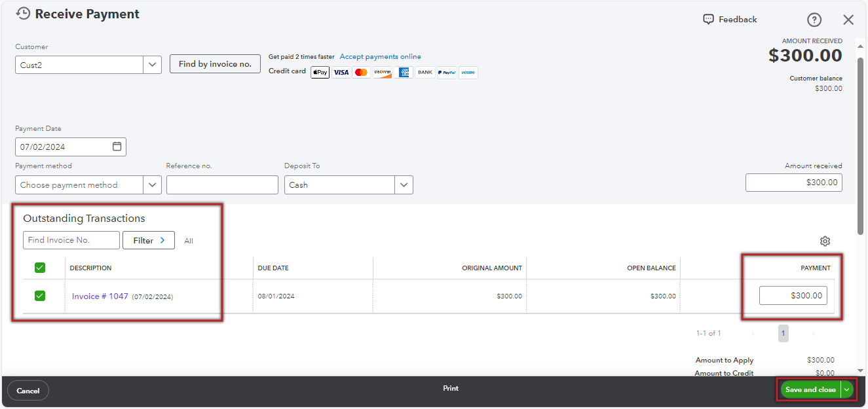This screenshot has height=409, width=868.
Task: Click the Find by invoice no. button
Action: tap(215, 64)
